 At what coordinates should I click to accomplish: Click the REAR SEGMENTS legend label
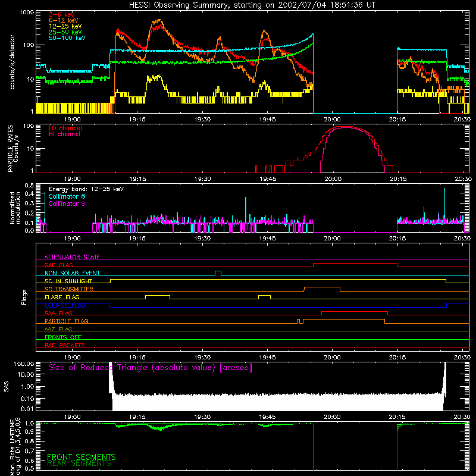click(79, 464)
